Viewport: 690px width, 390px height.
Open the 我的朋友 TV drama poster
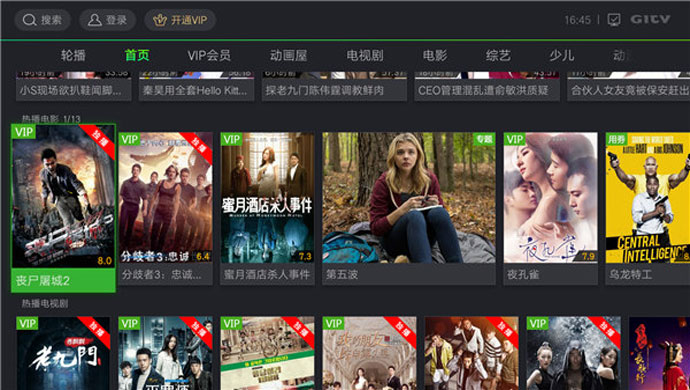[x=370, y=353]
